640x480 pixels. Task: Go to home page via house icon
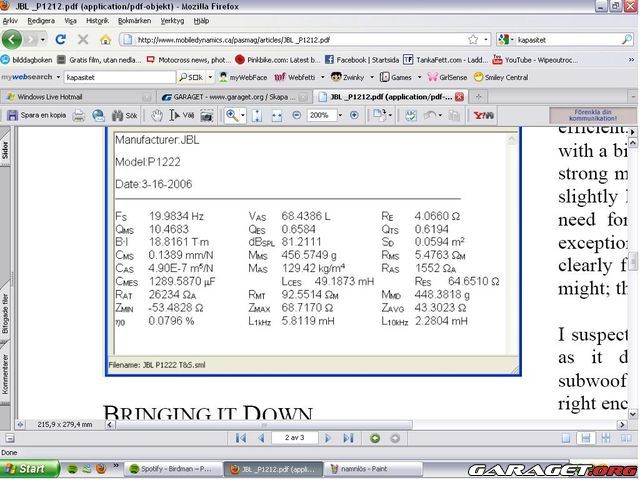pos(105,40)
